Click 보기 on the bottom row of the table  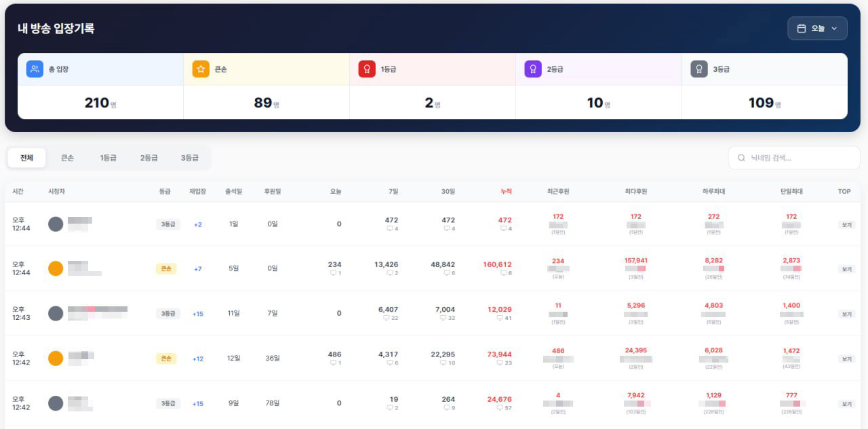(845, 403)
